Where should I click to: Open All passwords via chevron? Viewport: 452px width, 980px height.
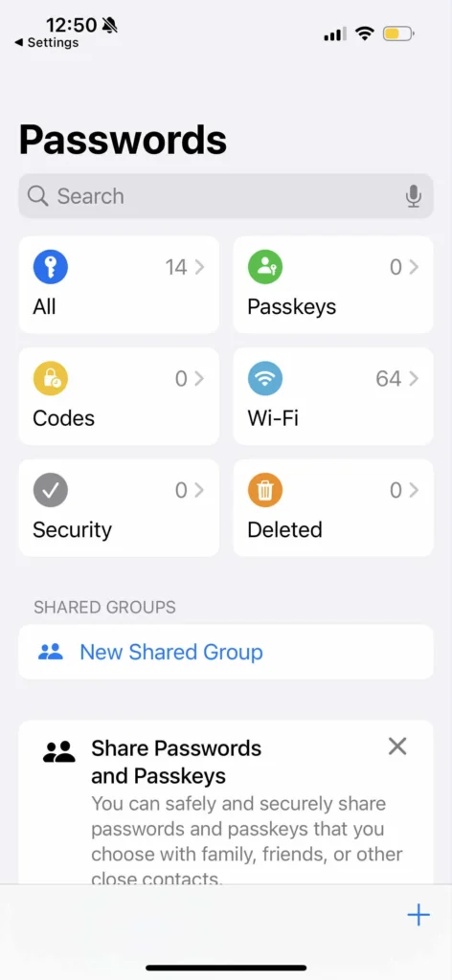(199, 268)
